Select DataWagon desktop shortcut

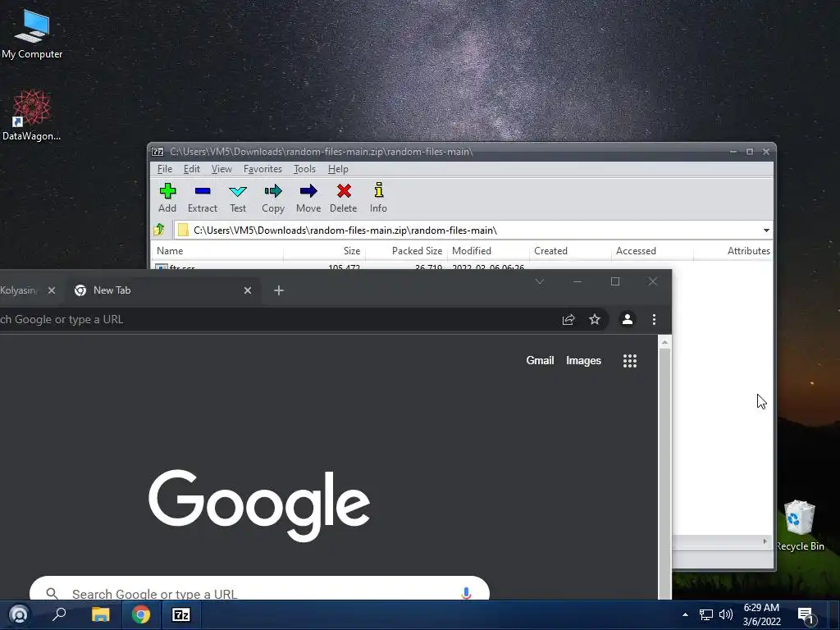point(32,116)
